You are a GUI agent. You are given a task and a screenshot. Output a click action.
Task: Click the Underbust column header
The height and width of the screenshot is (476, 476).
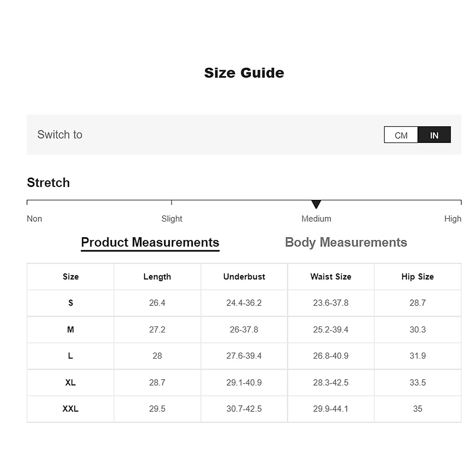coord(244,277)
